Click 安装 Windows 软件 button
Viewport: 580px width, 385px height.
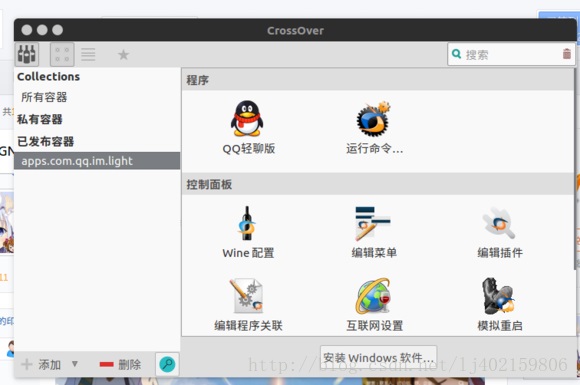[x=378, y=358]
